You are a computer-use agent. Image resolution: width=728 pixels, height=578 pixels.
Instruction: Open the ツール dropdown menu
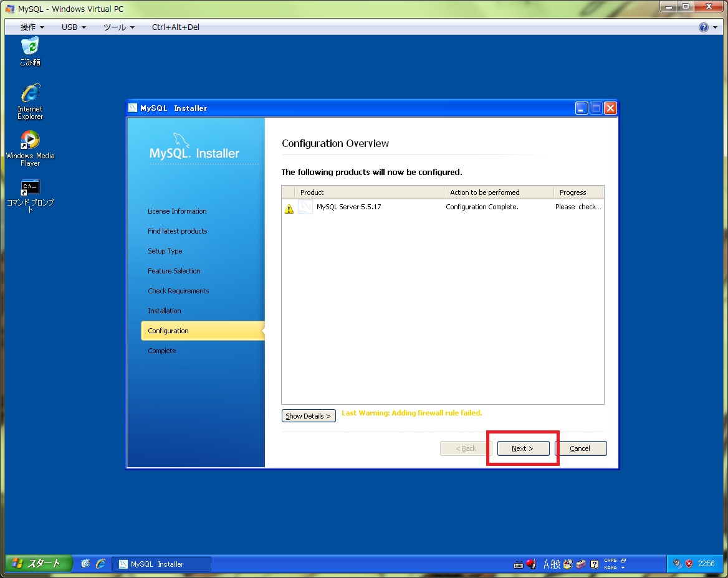pos(118,27)
